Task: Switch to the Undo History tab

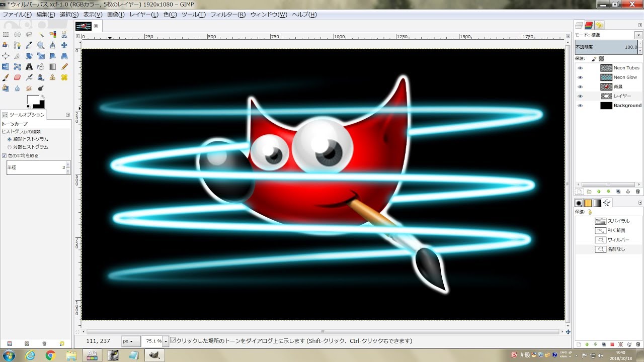Action: (599, 25)
